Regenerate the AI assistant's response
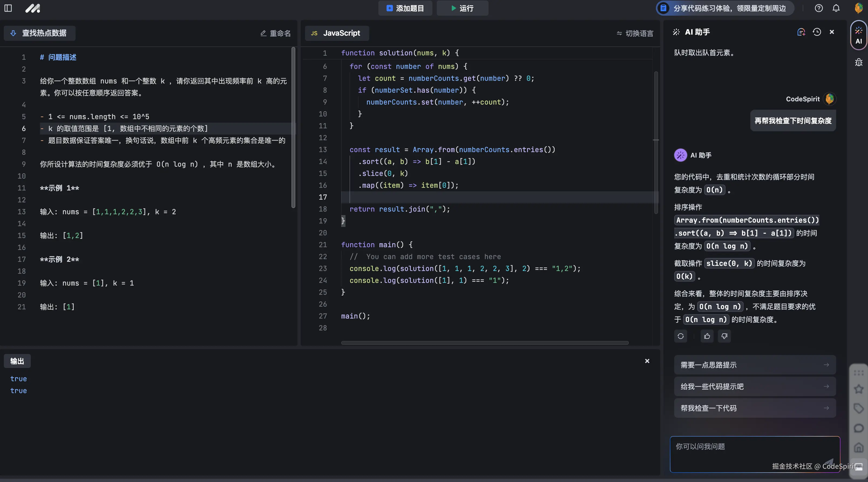Screen dimensions: 868x482 tap(680, 336)
